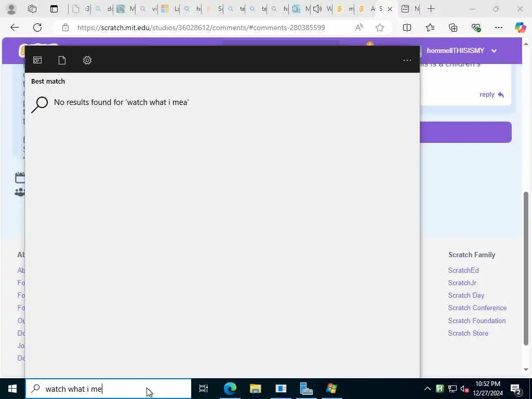Switch search filter to Settings gear
Screen dimensions: 532x399
pyautogui.click(x=87, y=60)
